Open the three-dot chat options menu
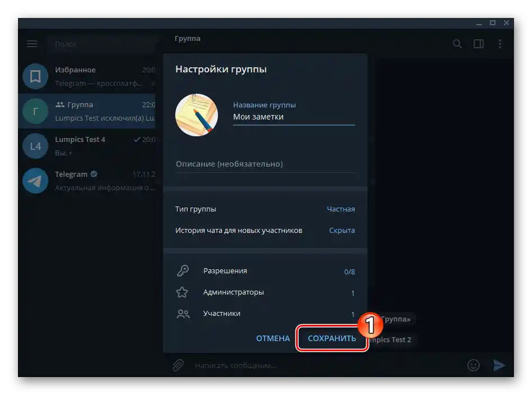 (500, 43)
